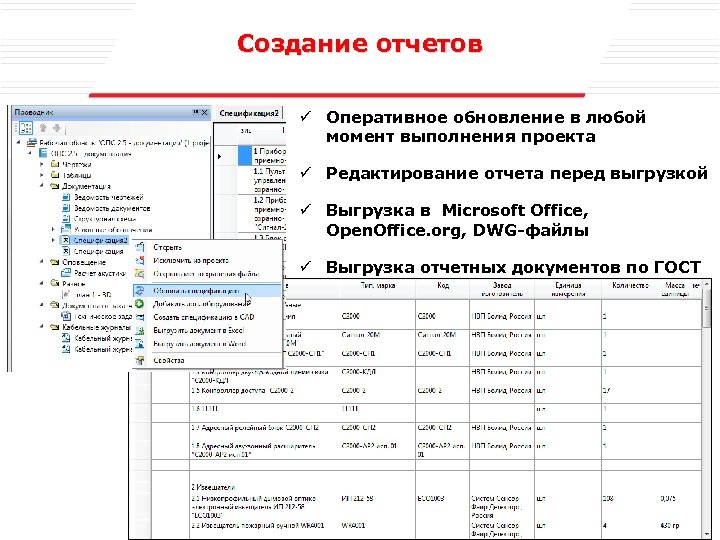Viewport: 720px width, 540px height.
Task: Click the vertical scrollbar thumb of the table
Action: (x=707, y=309)
